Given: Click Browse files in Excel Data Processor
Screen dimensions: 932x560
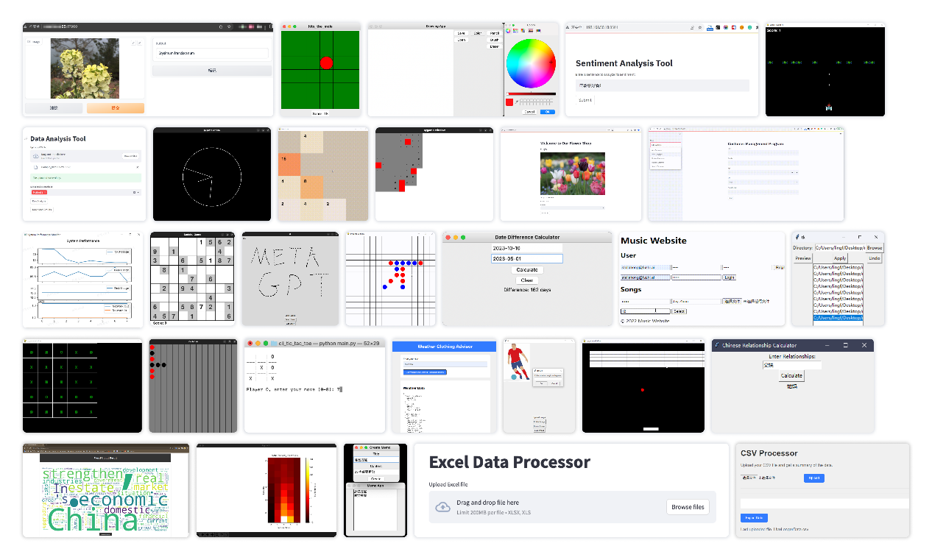Looking at the screenshot, I should 688,507.
